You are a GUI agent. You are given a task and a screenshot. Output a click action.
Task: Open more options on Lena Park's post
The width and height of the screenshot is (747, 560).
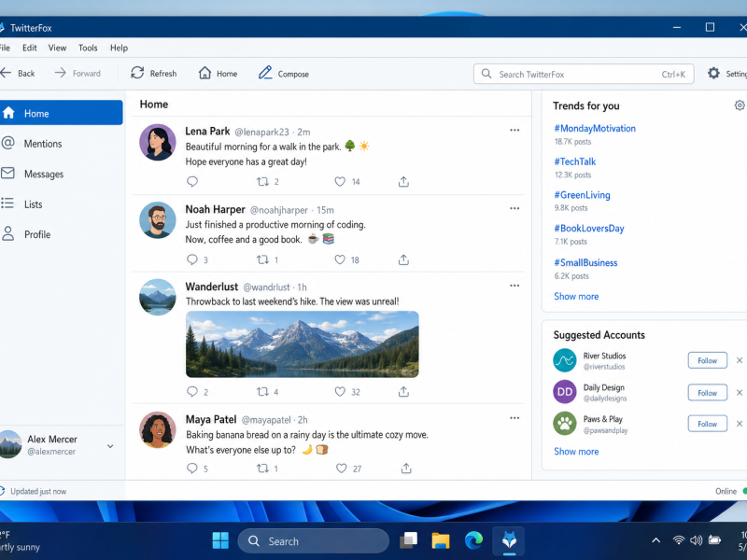point(514,130)
